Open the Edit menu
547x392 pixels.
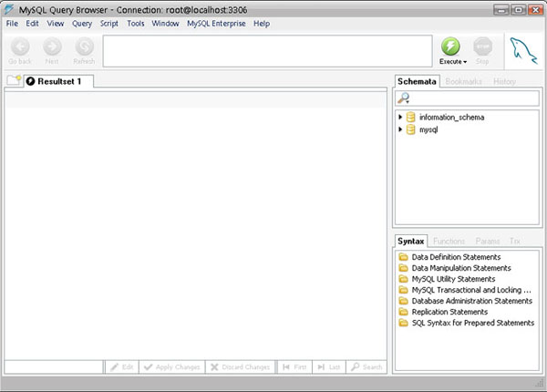coord(32,24)
